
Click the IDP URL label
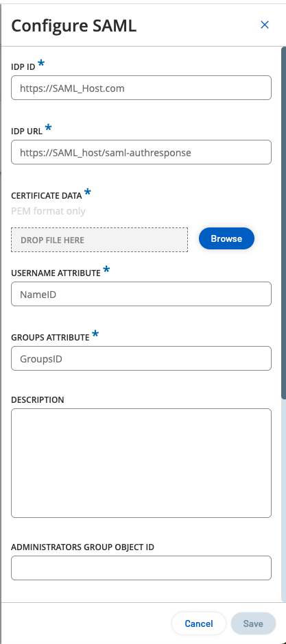coord(27,132)
